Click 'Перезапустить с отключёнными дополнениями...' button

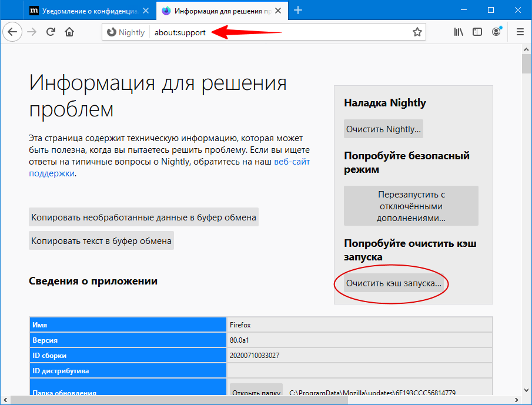(411, 206)
